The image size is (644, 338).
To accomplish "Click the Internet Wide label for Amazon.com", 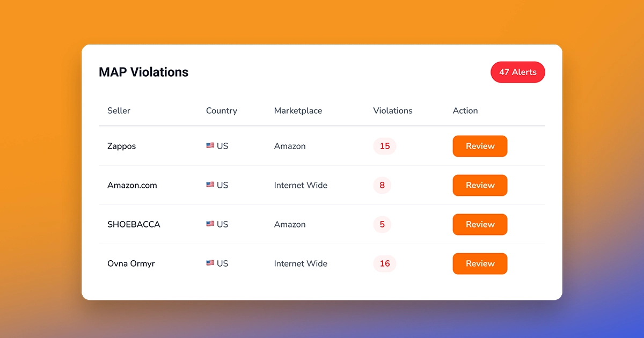I will click(300, 185).
